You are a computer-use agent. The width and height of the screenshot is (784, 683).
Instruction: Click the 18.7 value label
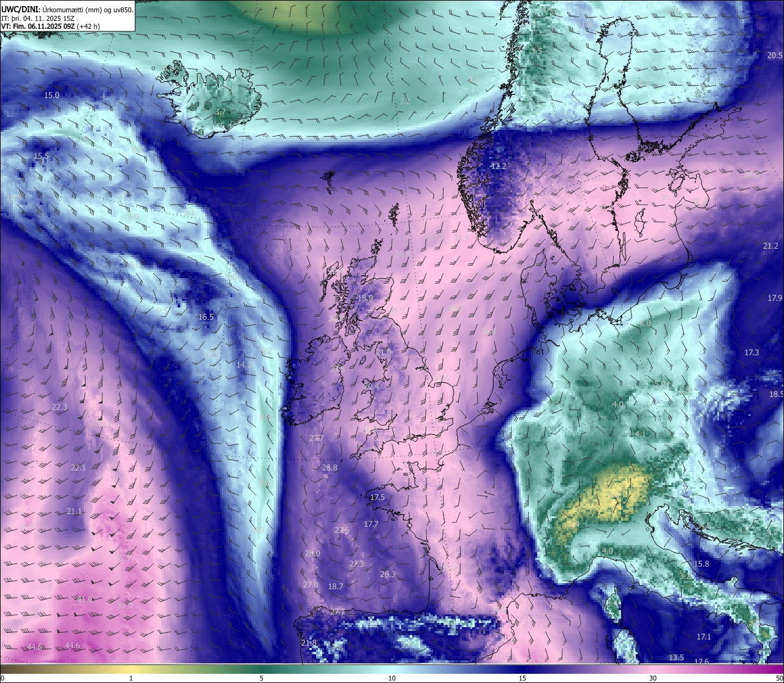pos(336,586)
